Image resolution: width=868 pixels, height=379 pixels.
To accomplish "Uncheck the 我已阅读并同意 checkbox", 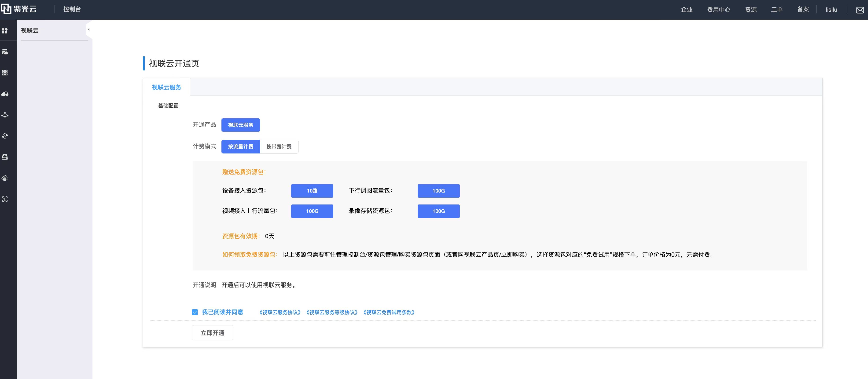I will 195,312.
